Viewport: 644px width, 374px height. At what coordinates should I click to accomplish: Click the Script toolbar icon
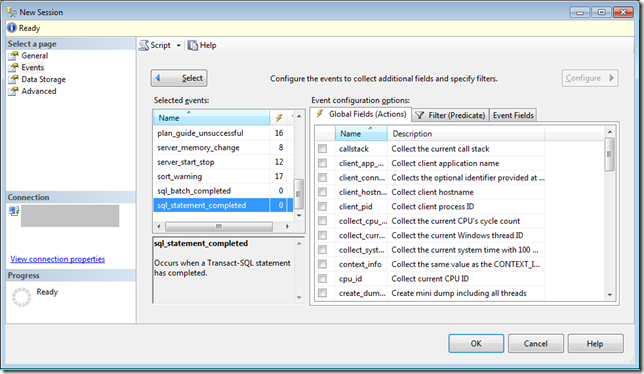(x=144, y=45)
